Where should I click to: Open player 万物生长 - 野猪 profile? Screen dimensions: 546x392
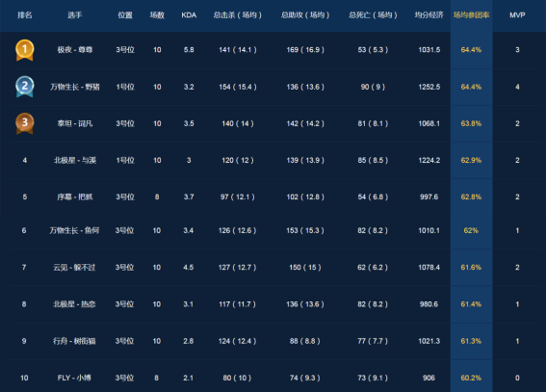[x=75, y=87]
